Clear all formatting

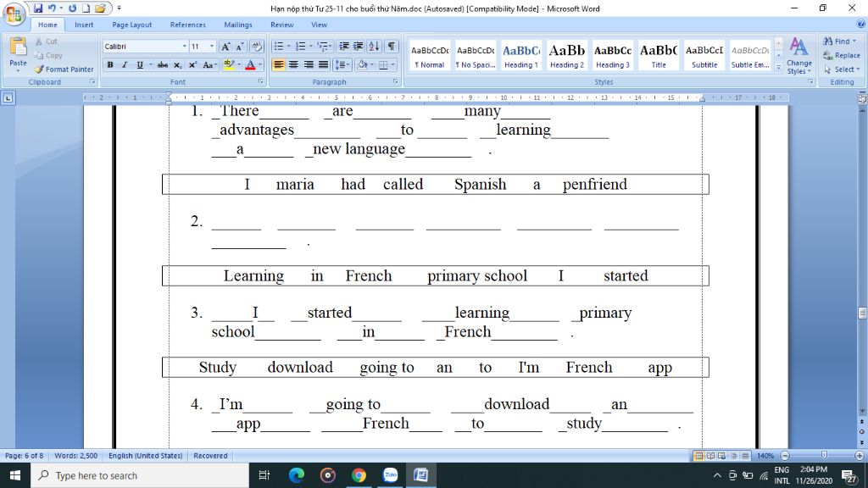pyautogui.click(x=256, y=47)
